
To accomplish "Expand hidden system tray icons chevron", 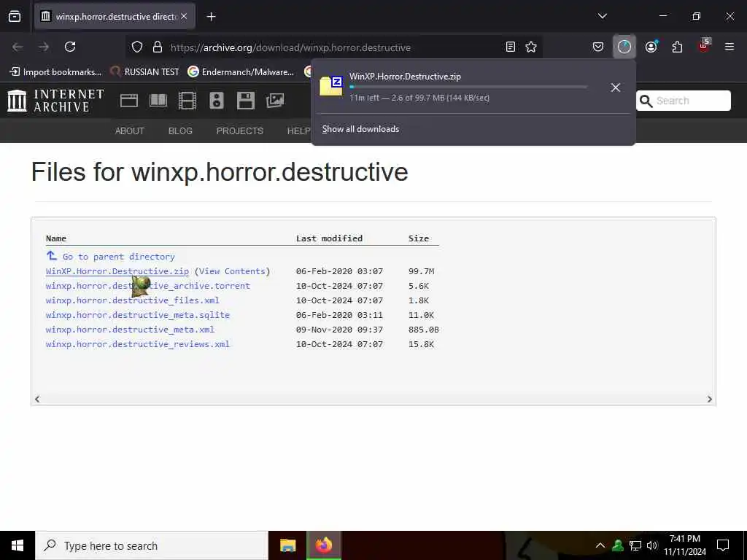I will click(600, 545).
